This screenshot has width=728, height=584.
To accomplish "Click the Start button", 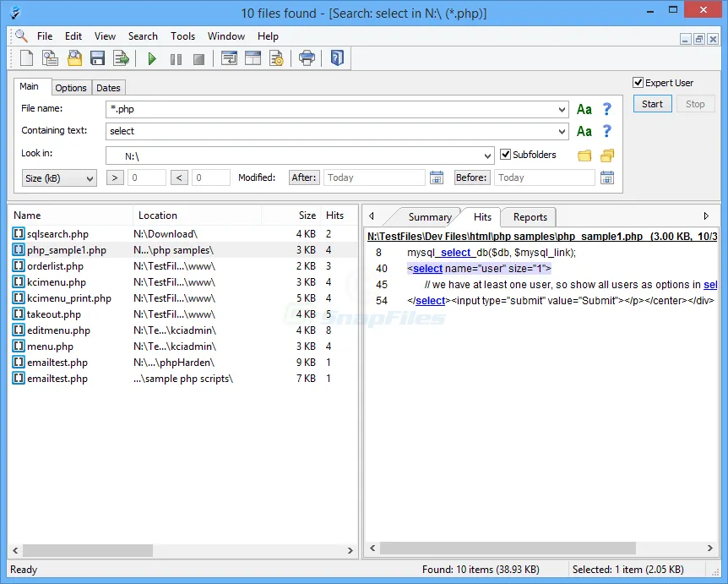I will [x=652, y=104].
